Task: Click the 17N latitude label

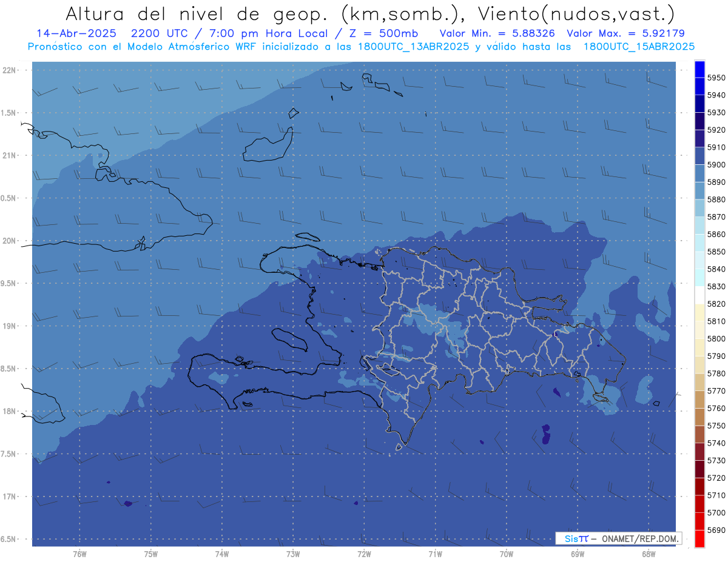Action: pos(10,497)
